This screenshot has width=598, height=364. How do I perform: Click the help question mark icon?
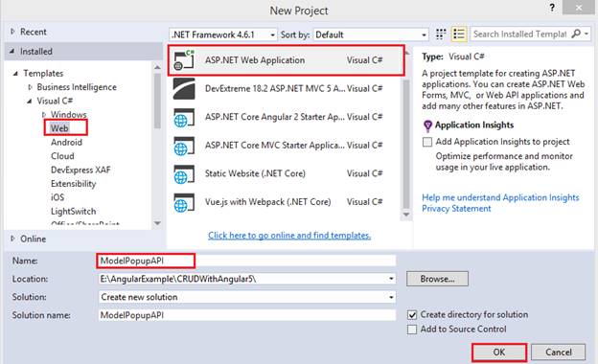pyautogui.click(x=552, y=8)
